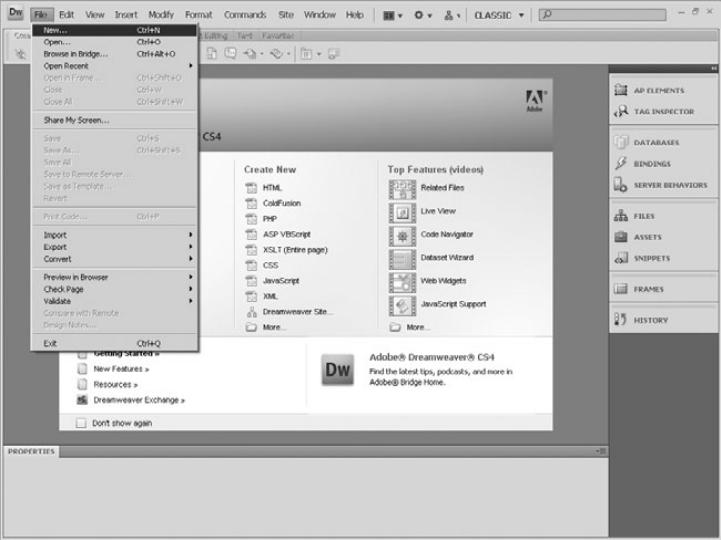Screen dimensions: 721x540
Task: Play the Dataset Wizard video thumbnail
Action: pos(402,259)
